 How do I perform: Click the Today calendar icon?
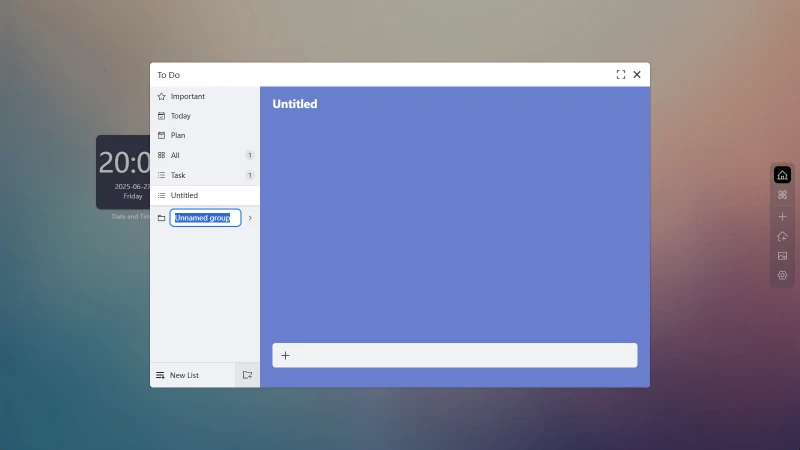(161, 116)
